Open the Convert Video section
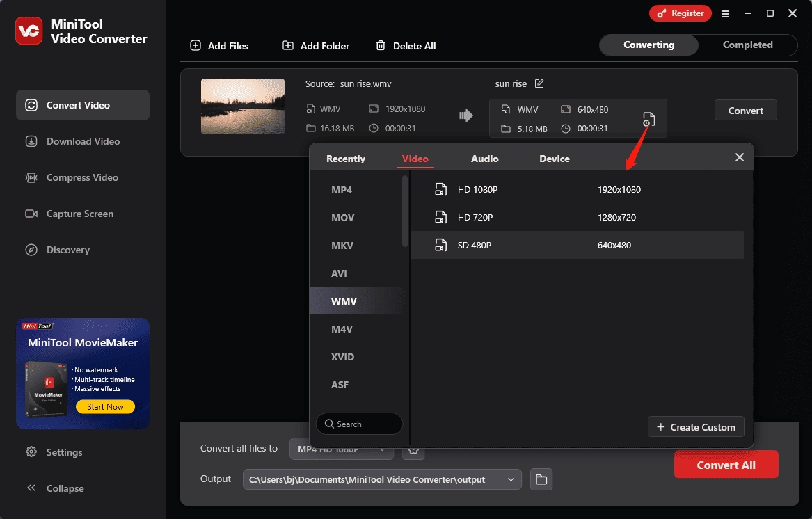The height and width of the screenshot is (519, 812). [x=83, y=105]
